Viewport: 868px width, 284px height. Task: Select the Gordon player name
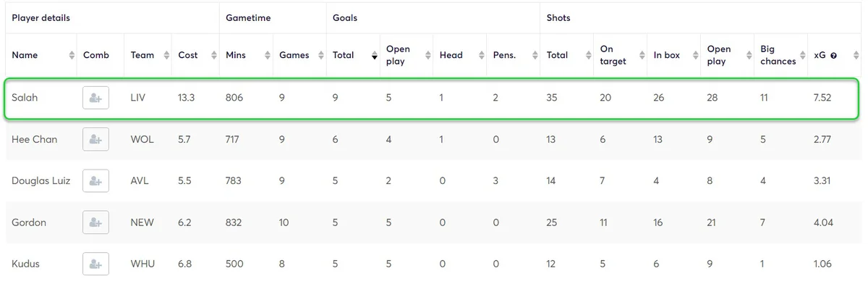pyautogui.click(x=29, y=222)
